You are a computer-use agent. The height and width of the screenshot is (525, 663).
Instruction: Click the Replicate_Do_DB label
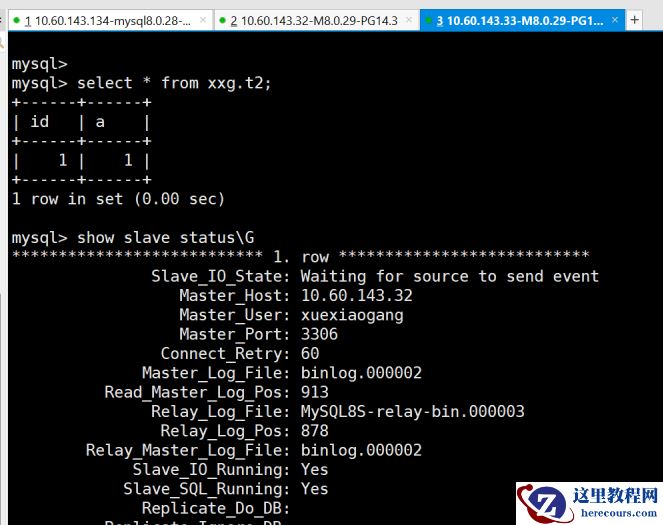click(x=216, y=508)
